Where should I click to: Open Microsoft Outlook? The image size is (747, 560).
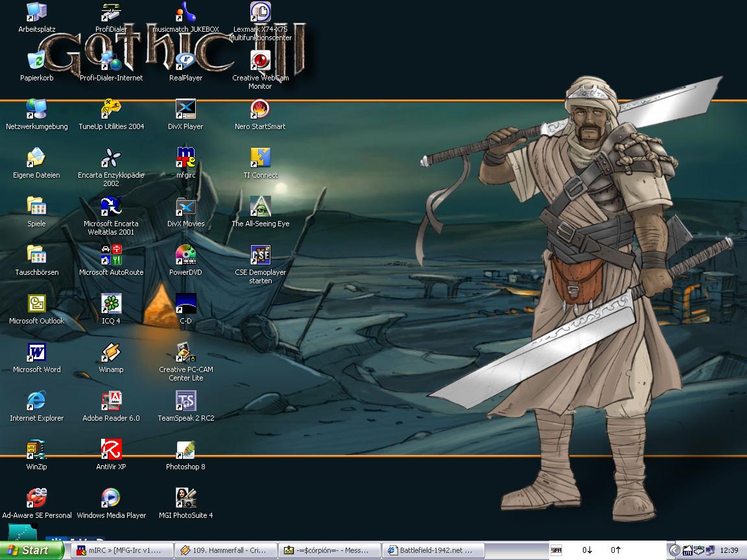(x=36, y=309)
